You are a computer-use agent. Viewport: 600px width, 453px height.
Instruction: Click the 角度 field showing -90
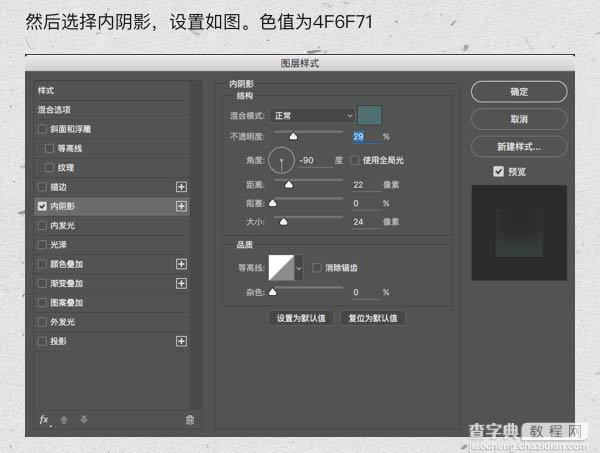click(315, 160)
